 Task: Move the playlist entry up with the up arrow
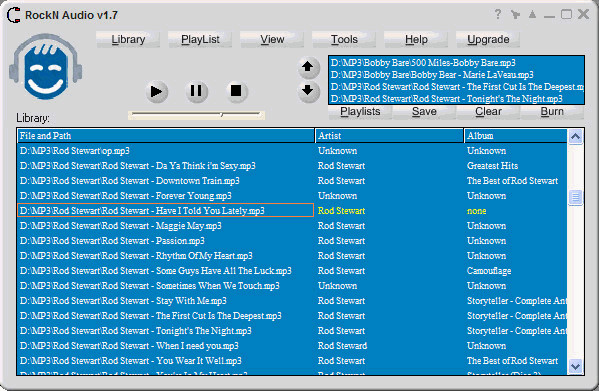click(308, 67)
